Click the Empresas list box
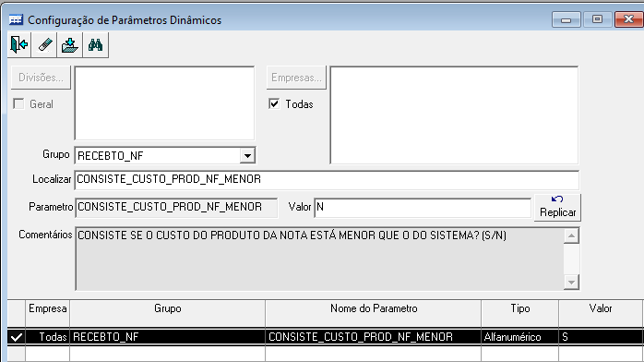The width and height of the screenshot is (644, 362). [x=454, y=115]
